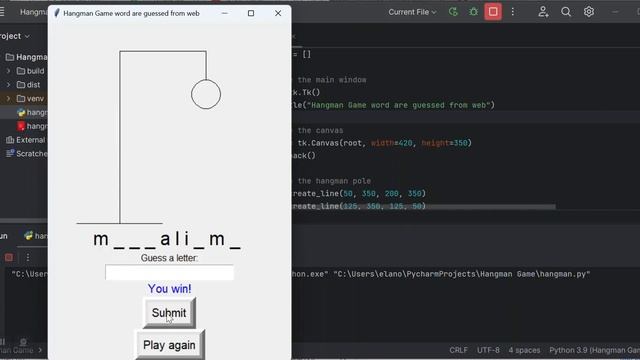640x360 pixels.
Task: Open the More Actions vertical dots in toolbar
Action: click(x=513, y=12)
